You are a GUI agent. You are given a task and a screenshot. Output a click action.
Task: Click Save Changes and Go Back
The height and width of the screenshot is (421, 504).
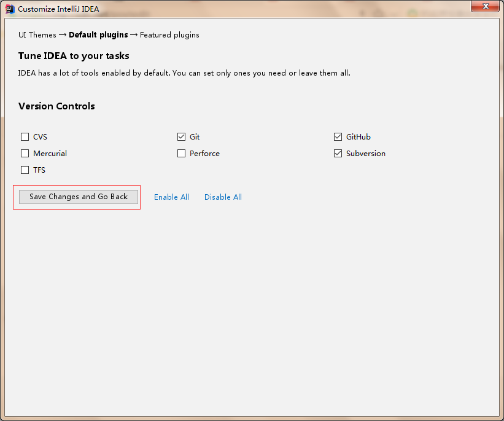pos(79,197)
